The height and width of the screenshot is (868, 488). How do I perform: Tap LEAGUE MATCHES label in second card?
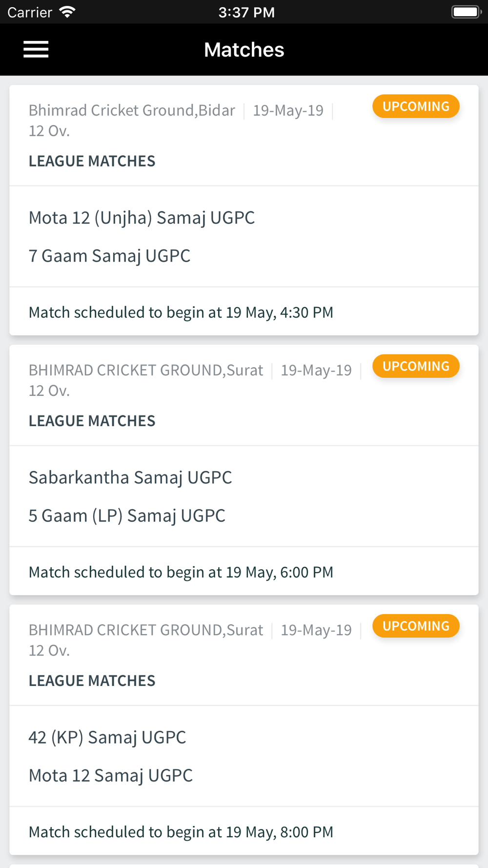point(92,421)
